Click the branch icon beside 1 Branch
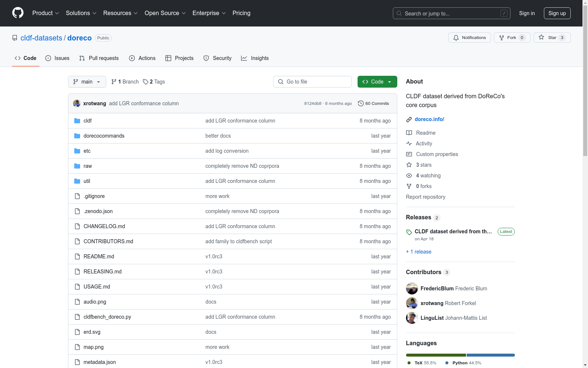Screen dimensions: 588x368 pos(114,82)
